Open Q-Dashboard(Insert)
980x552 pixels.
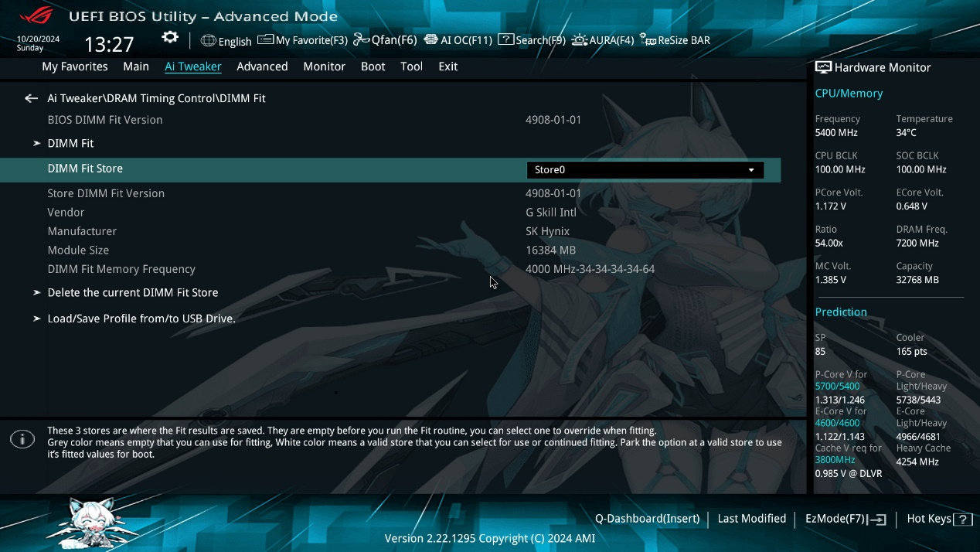[x=647, y=519]
